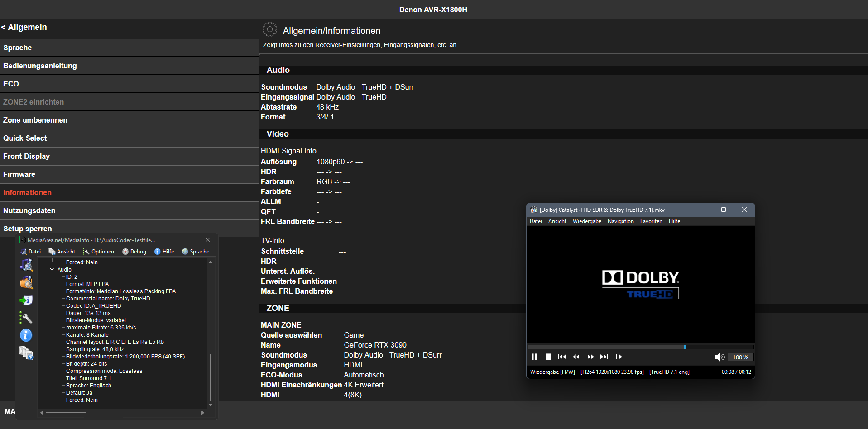Open the Favoriten menu
Image resolution: width=868 pixels, height=429 pixels.
(x=651, y=221)
